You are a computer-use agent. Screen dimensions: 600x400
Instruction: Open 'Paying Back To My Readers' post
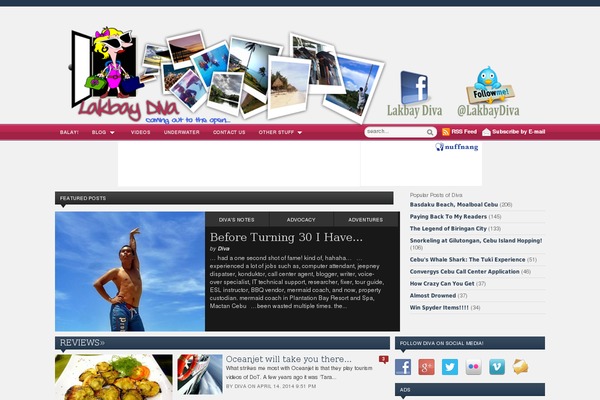[x=448, y=217]
